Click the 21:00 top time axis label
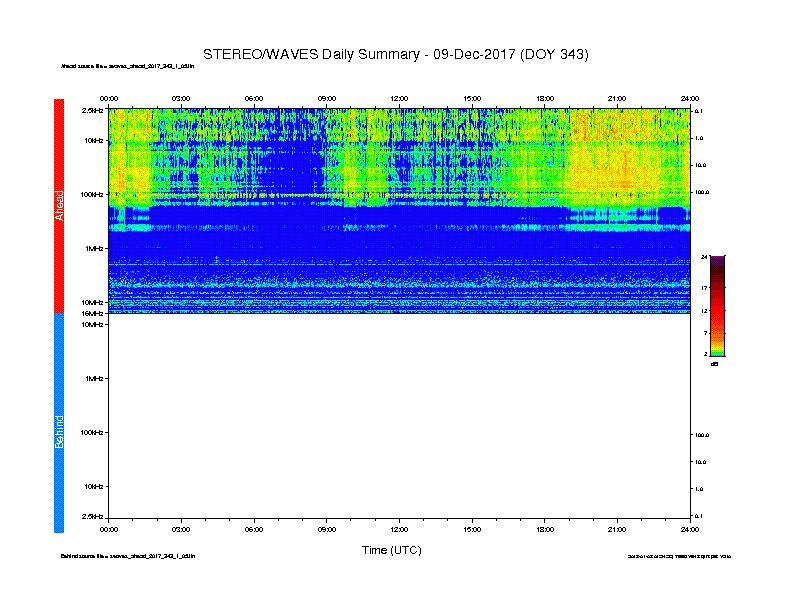Viewport: 792px width, 612px height. (617, 98)
